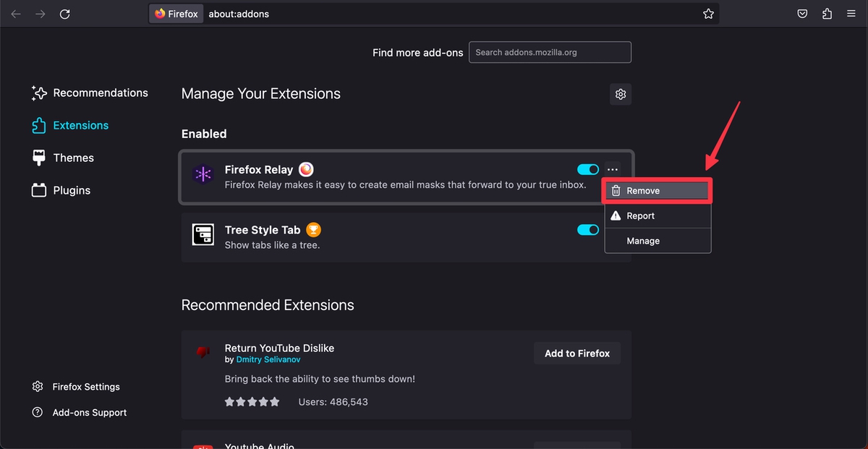The height and width of the screenshot is (449, 868).
Task: Click the addons.mozilla.org search field
Action: [550, 52]
